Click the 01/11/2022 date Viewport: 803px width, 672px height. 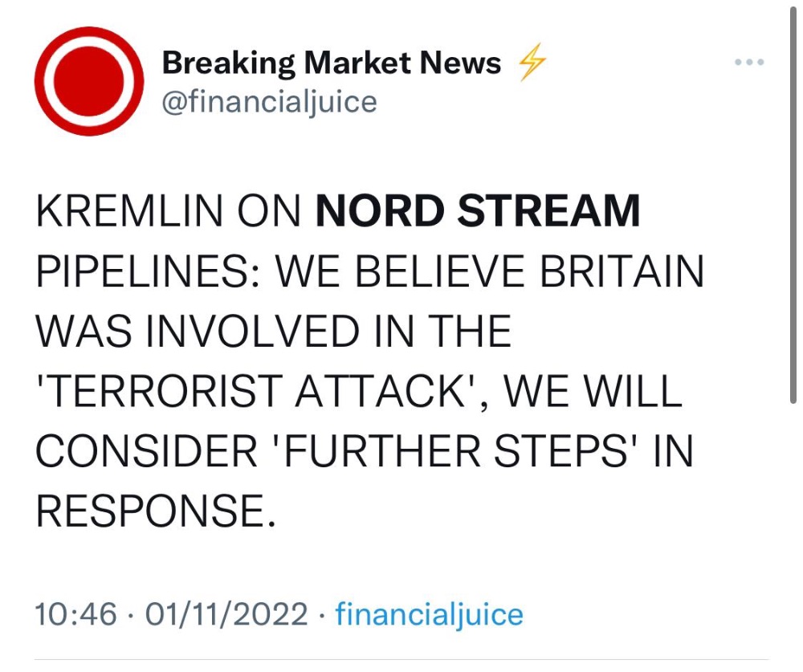click(x=226, y=614)
